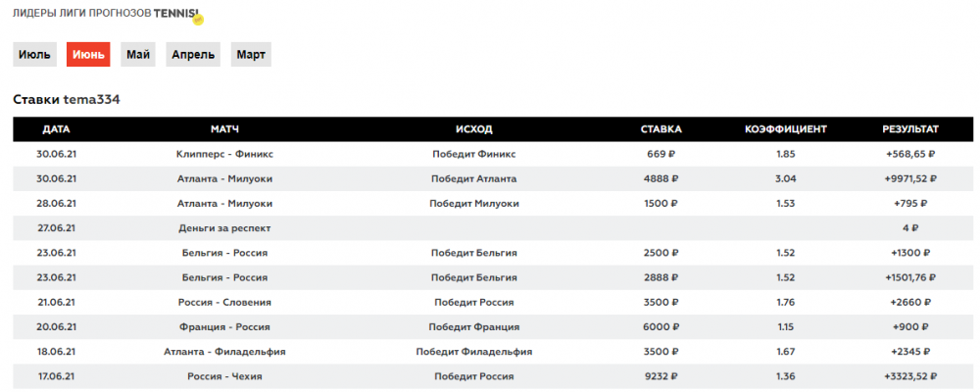Switch to the Июль month tab
This screenshot has height=392, width=980.
pyautogui.click(x=34, y=55)
